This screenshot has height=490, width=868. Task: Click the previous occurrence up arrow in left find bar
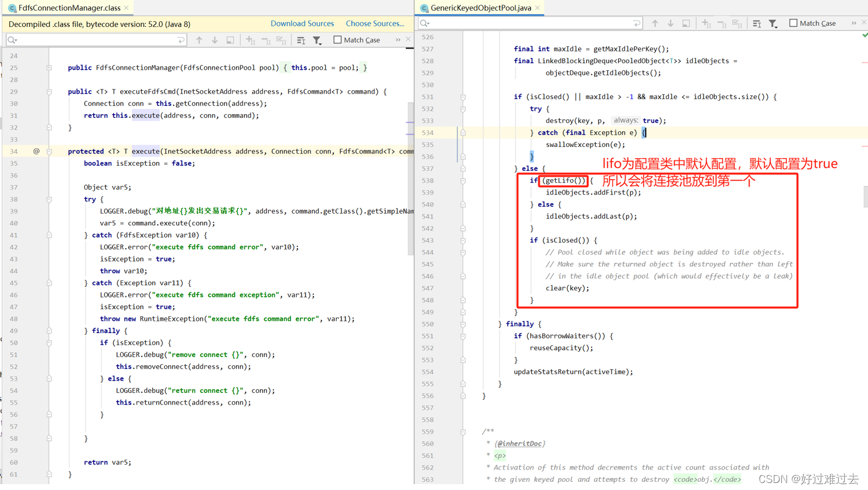coord(199,39)
